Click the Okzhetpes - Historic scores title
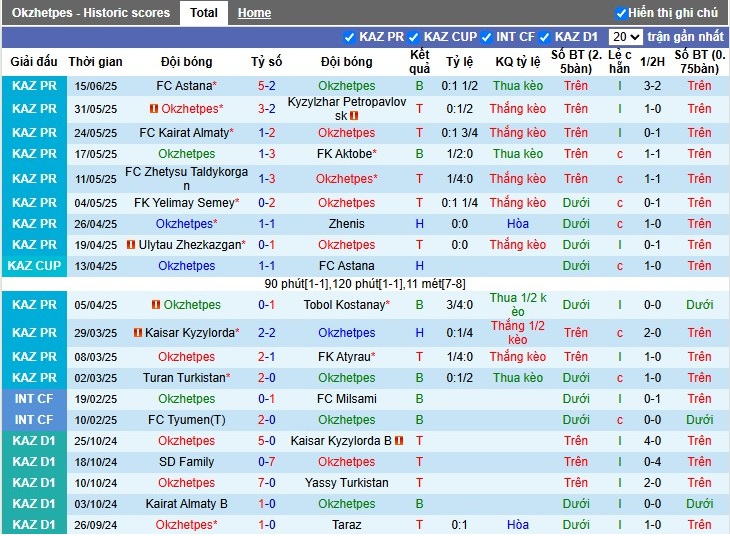Screen dimensions: 730x536 point(91,13)
